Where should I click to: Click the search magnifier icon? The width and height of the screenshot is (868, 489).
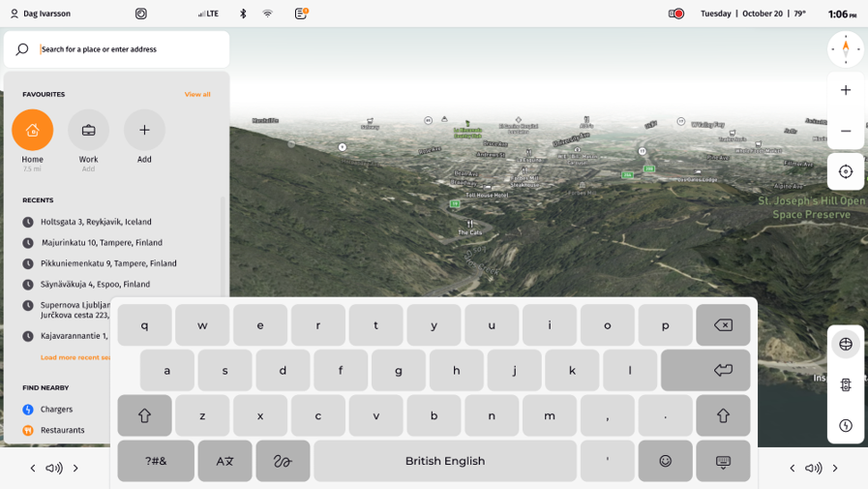pos(21,49)
